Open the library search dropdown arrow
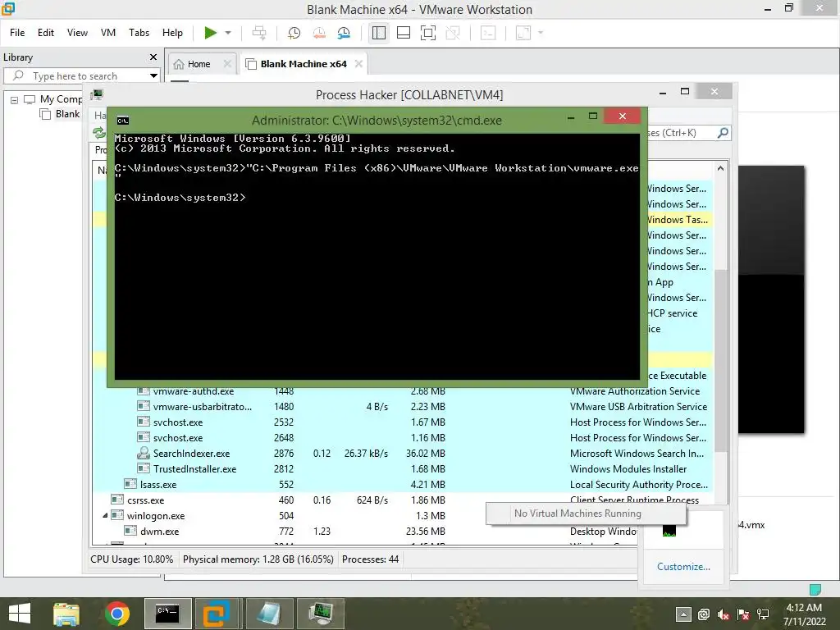840x630 pixels. point(153,76)
